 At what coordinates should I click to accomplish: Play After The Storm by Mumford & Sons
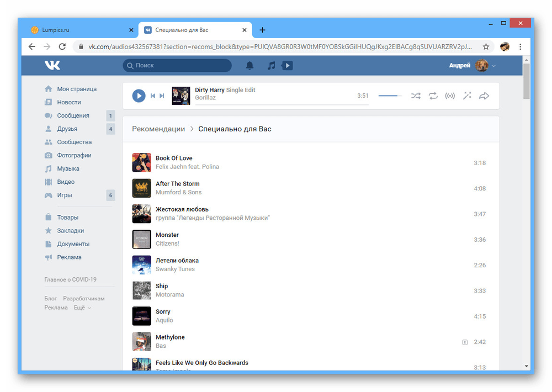point(141,188)
